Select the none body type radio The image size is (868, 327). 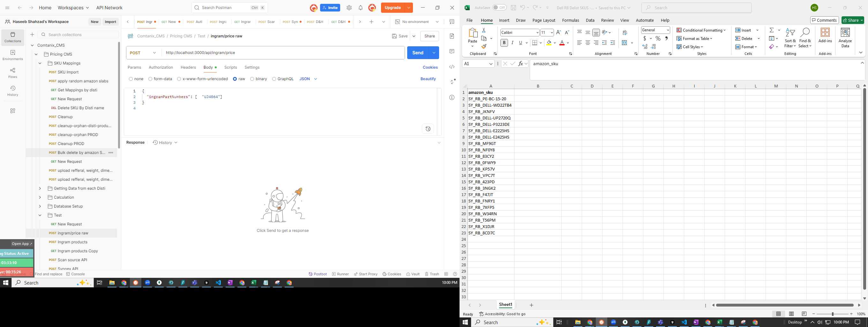[131, 79]
